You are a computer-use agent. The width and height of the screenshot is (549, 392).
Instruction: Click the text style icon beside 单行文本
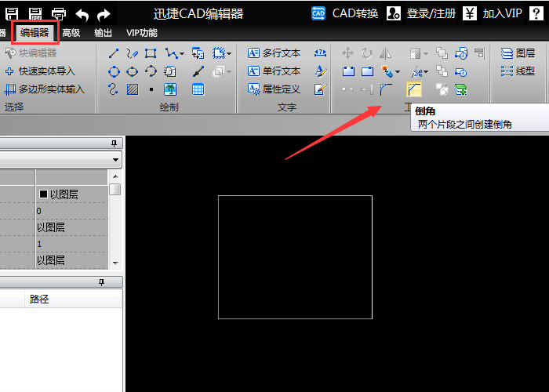pyautogui.click(x=320, y=71)
